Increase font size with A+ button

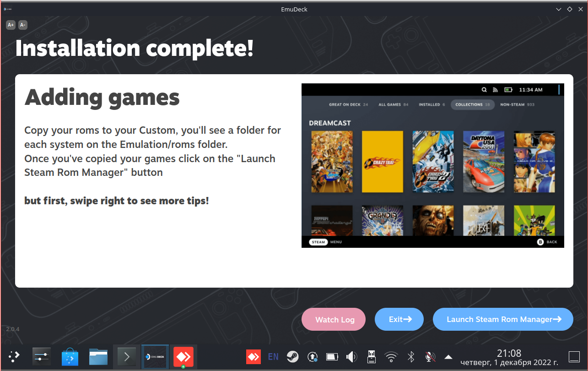pyautogui.click(x=11, y=25)
